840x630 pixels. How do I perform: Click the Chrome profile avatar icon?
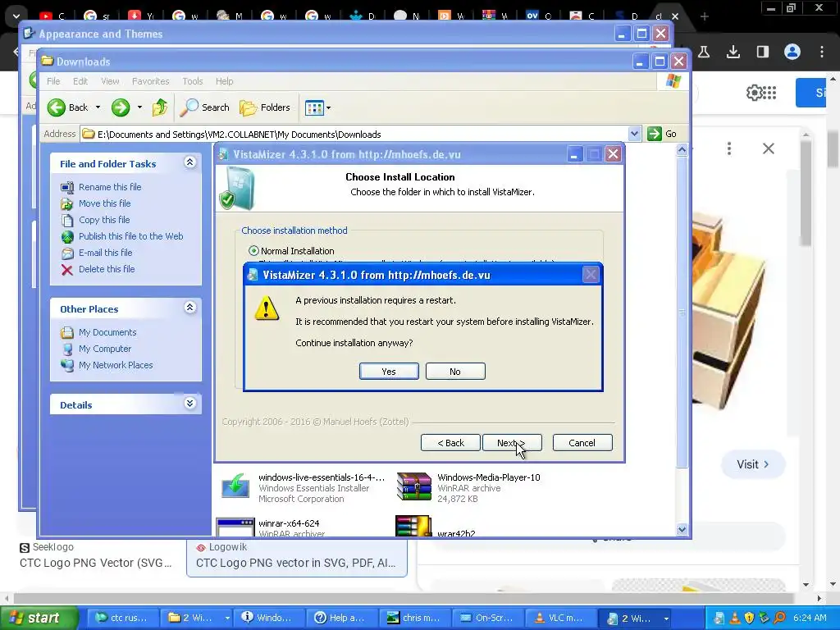pos(792,52)
